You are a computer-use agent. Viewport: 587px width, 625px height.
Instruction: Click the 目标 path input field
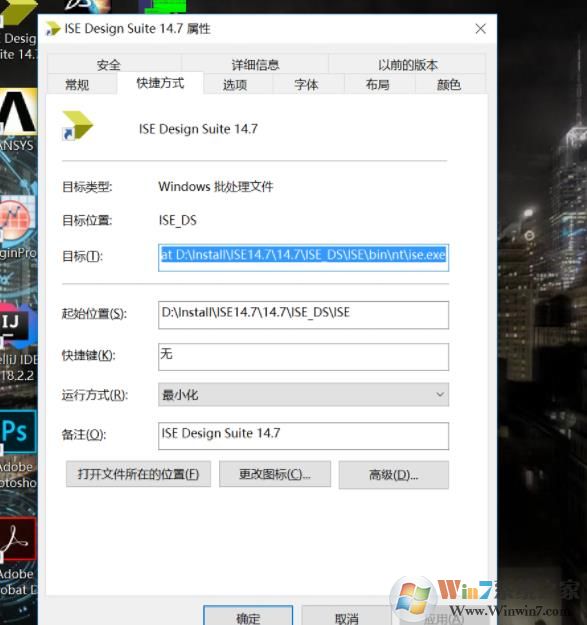tap(303, 257)
